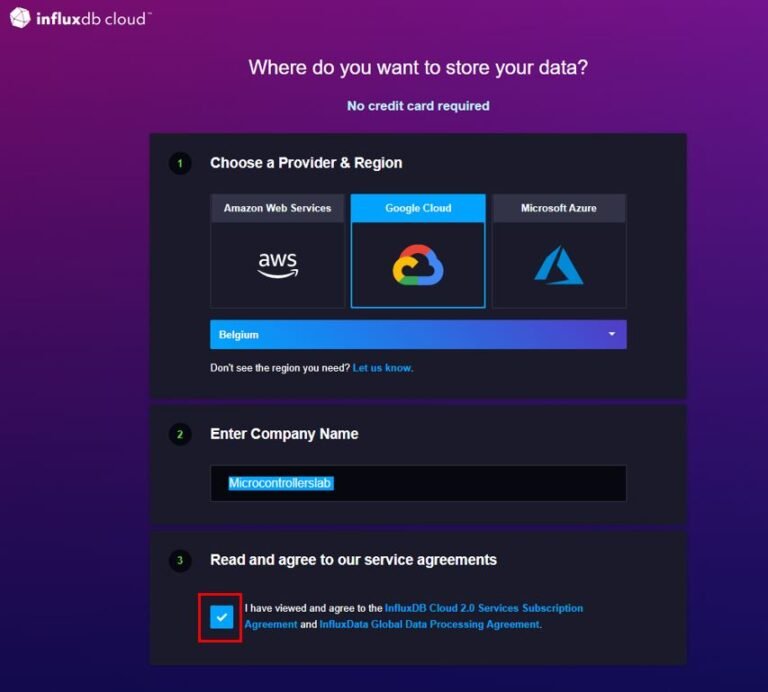Follow the 'Let us know' link

point(382,368)
